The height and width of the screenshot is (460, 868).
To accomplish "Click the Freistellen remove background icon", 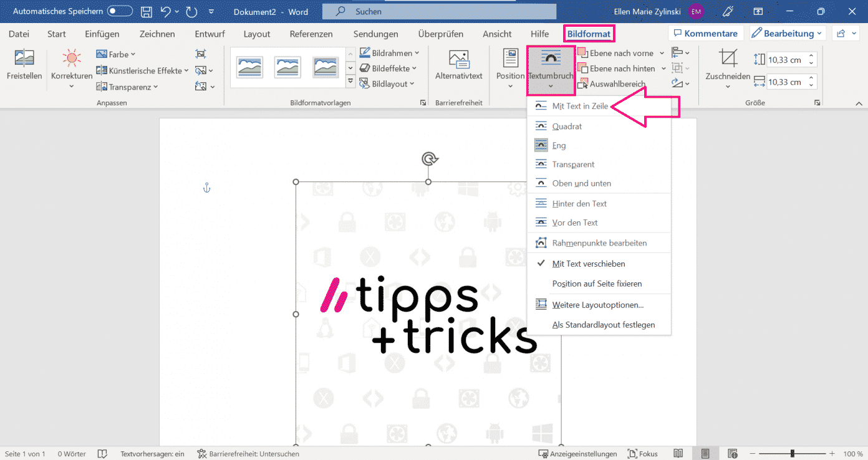I will point(24,60).
